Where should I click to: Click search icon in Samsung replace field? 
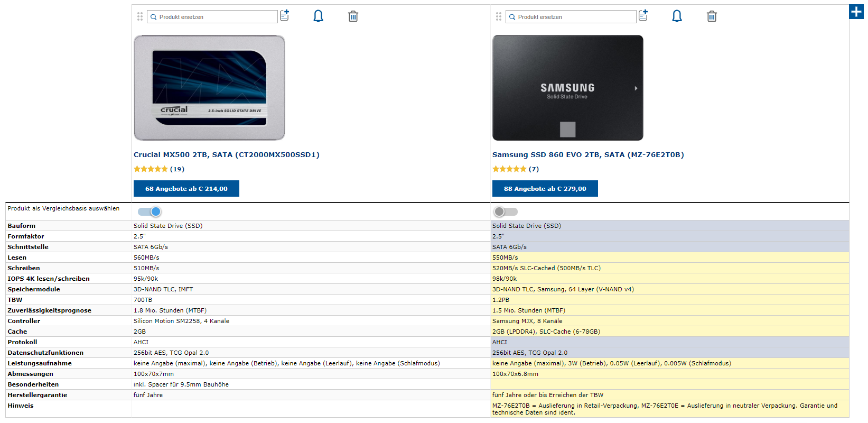[x=512, y=17]
